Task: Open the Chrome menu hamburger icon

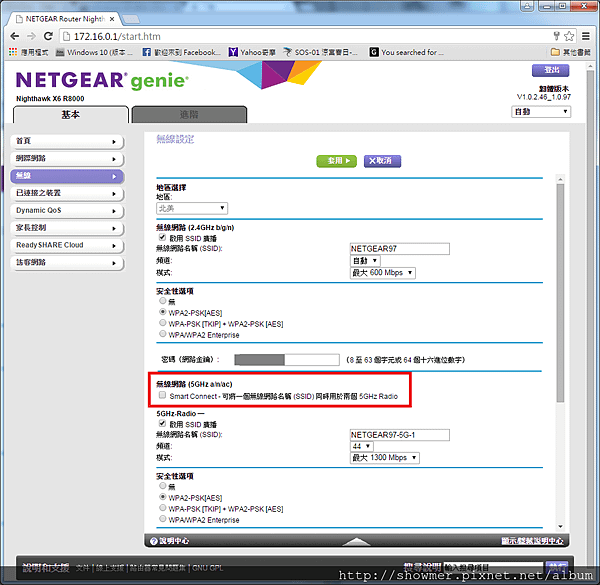Action: [x=586, y=36]
